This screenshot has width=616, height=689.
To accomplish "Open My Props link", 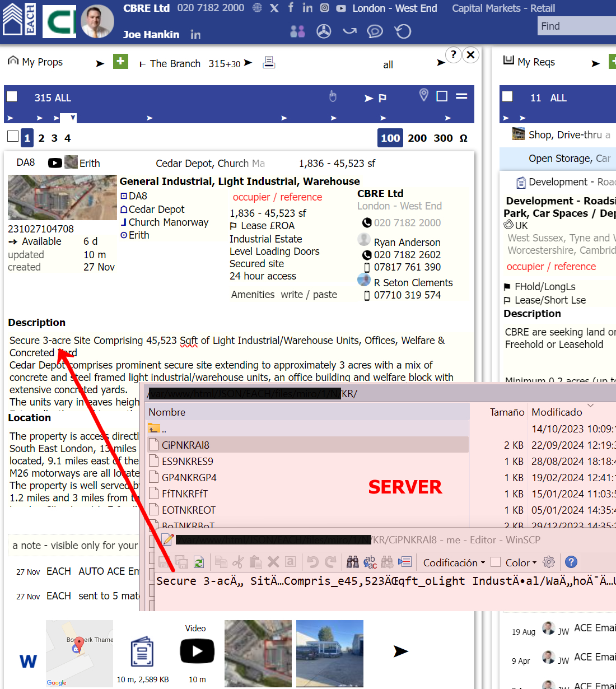I will [x=42, y=62].
